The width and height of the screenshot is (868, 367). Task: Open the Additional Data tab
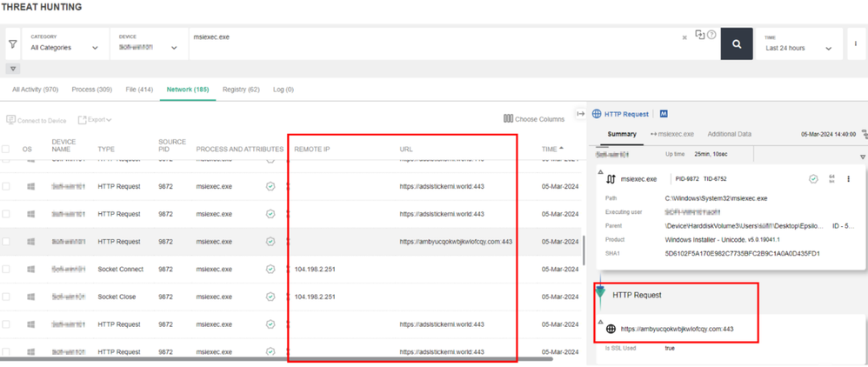coord(730,134)
